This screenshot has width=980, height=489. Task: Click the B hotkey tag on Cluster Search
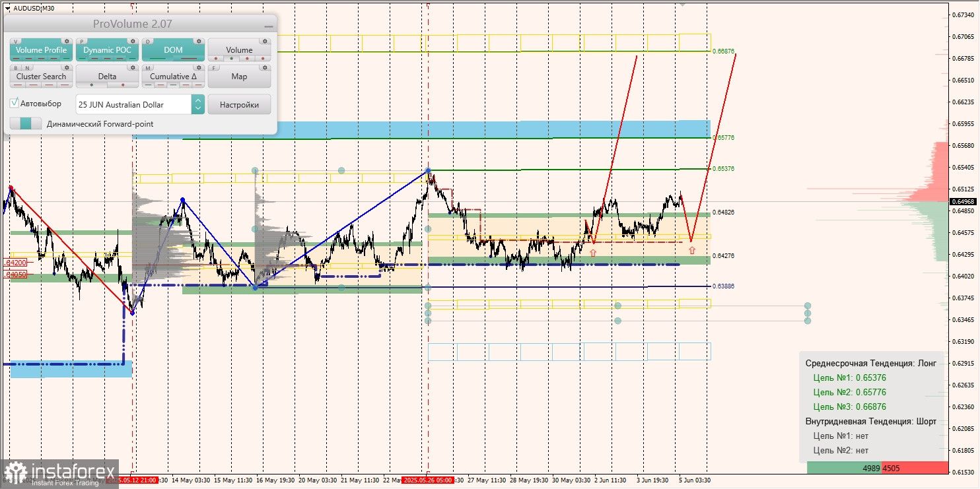16,67
